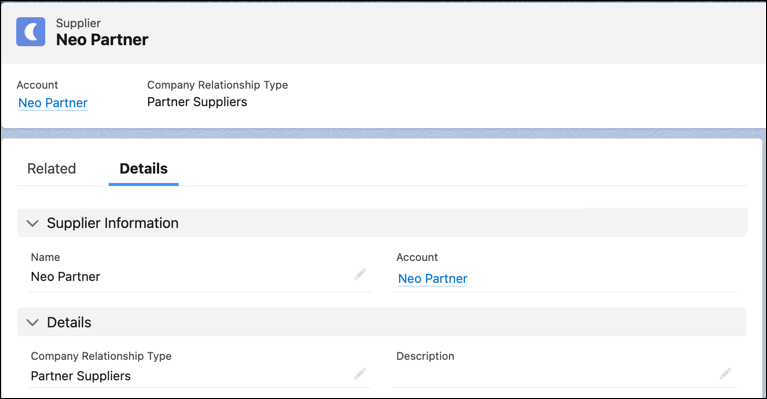Click the Description field label
Screen dimensions: 767x399
(425, 356)
